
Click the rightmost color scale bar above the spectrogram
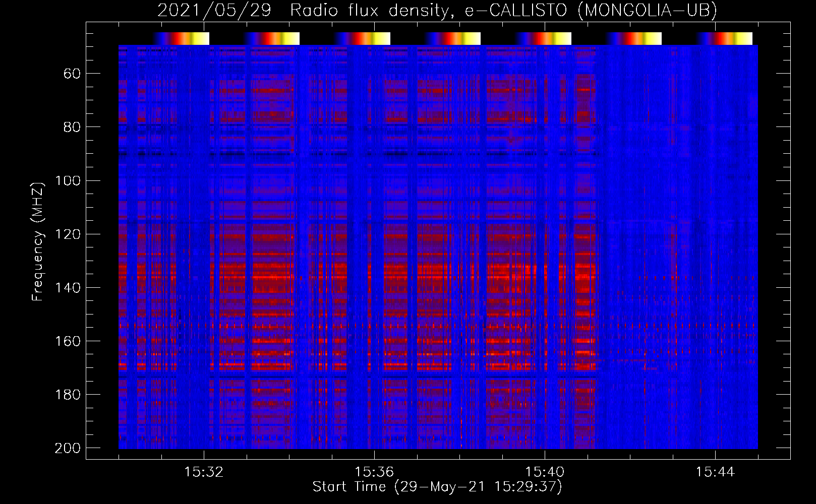(724, 38)
